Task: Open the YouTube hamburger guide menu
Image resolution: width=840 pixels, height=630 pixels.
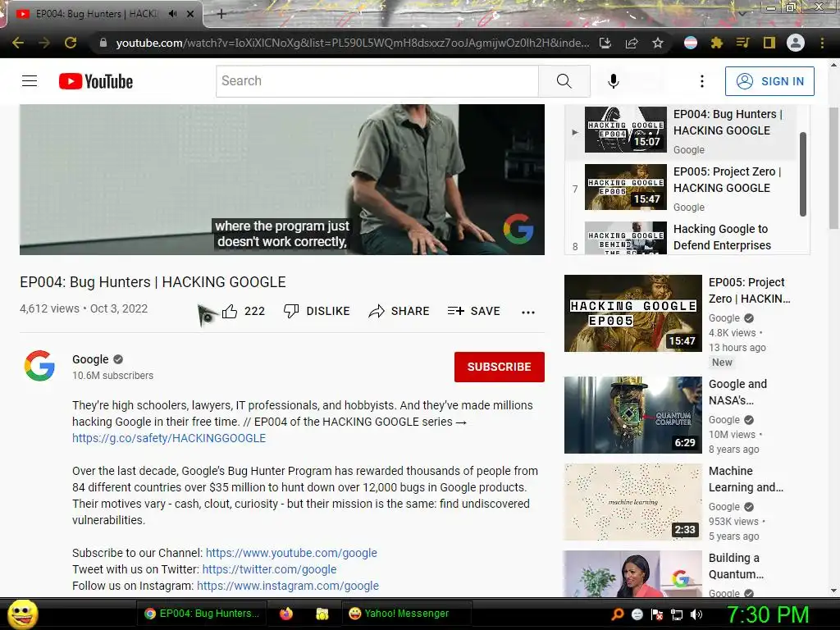Action: pyautogui.click(x=30, y=81)
